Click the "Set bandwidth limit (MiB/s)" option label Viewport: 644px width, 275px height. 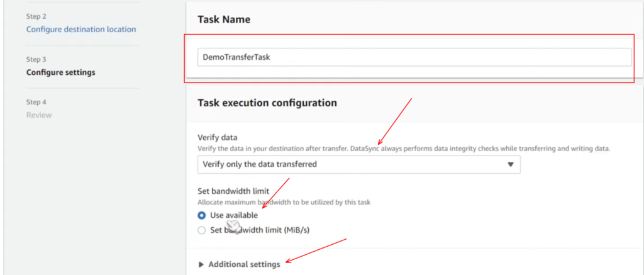click(x=259, y=230)
